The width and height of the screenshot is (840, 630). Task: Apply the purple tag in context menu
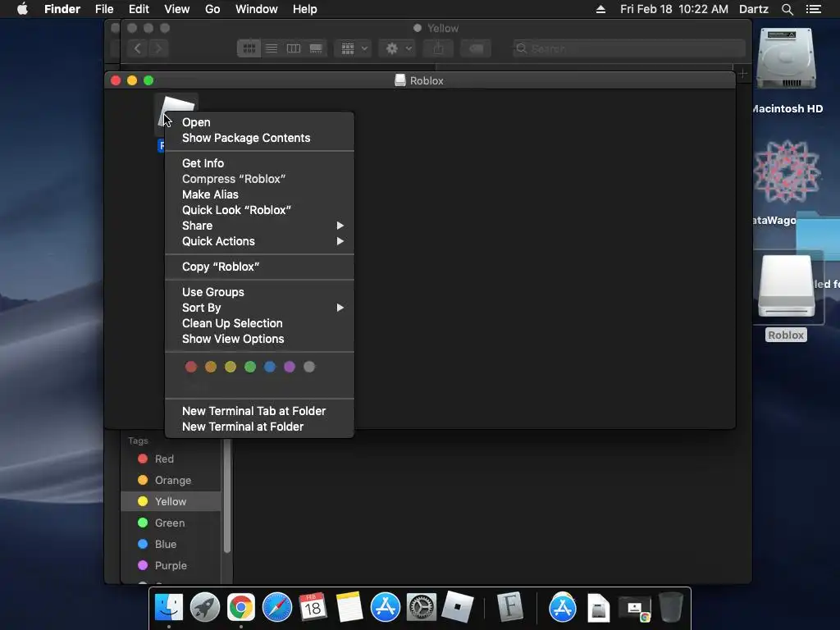point(290,367)
